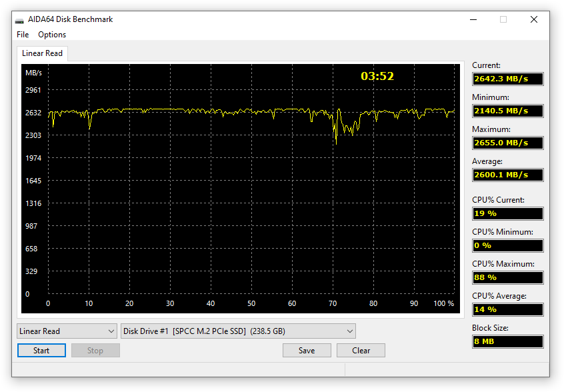This screenshot has height=392, width=564.
Task: Click the Minimum speed value 2140.5 MB/s
Action: 507,111
